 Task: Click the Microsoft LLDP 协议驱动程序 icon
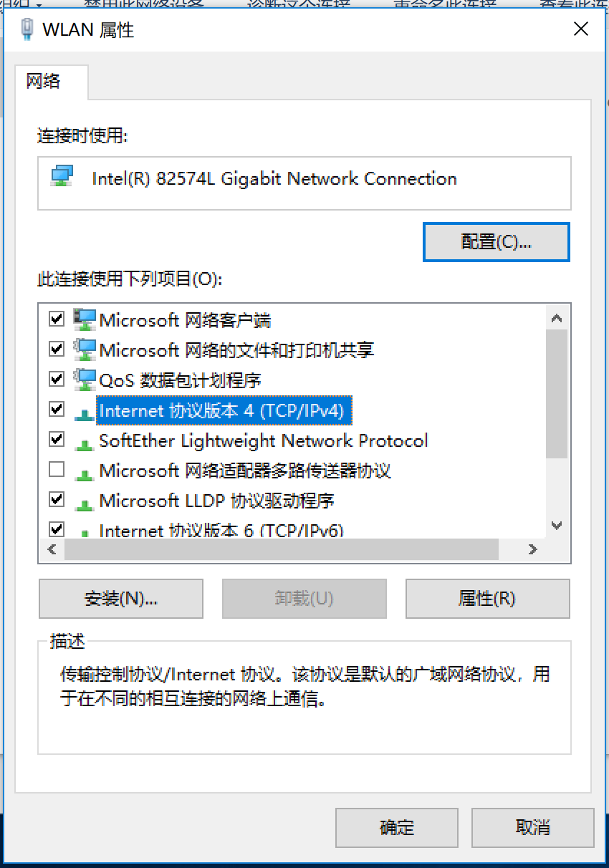[85, 504]
